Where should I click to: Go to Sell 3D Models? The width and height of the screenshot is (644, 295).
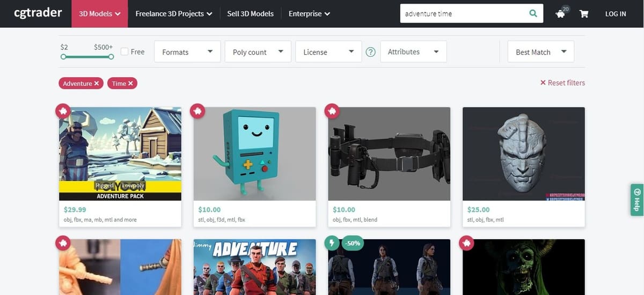pyautogui.click(x=250, y=13)
